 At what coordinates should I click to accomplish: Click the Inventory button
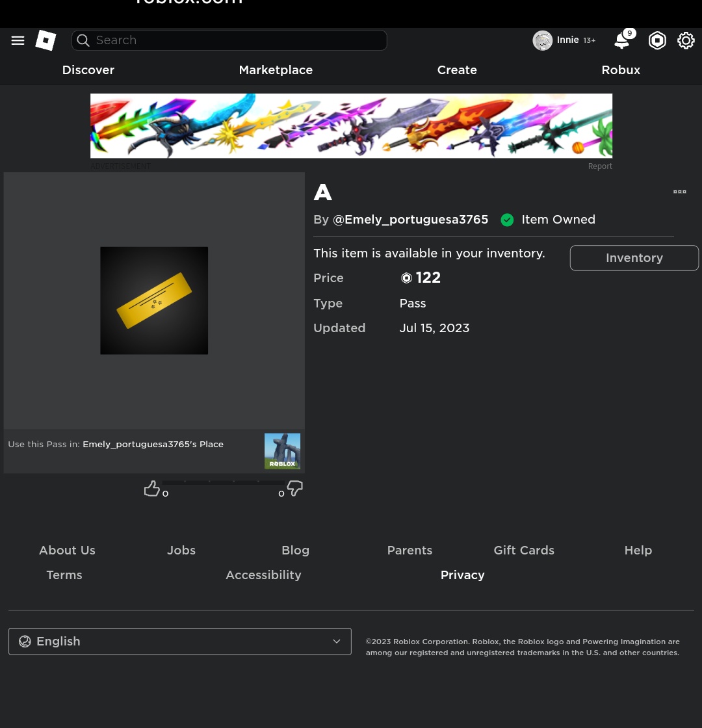[x=634, y=257]
